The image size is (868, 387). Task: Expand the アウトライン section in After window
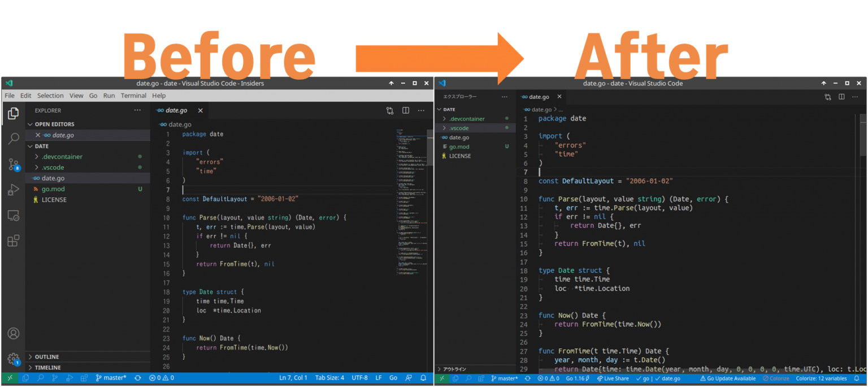click(x=475, y=369)
